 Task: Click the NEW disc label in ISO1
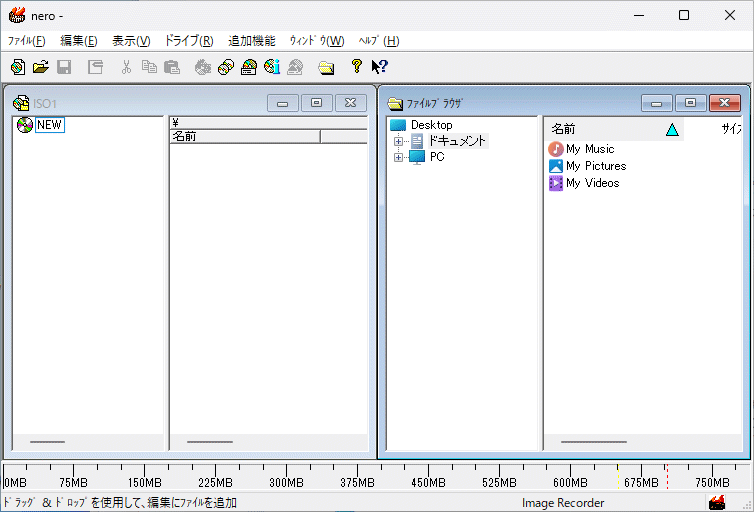(49, 125)
